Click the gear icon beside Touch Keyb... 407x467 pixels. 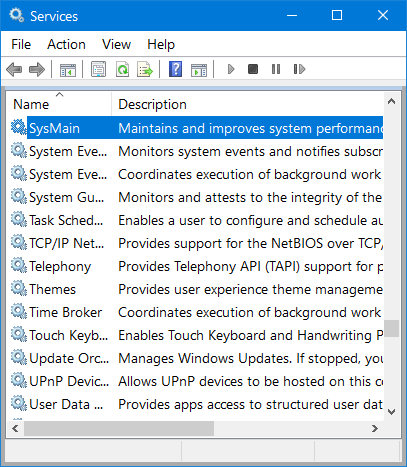click(x=19, y=334)
